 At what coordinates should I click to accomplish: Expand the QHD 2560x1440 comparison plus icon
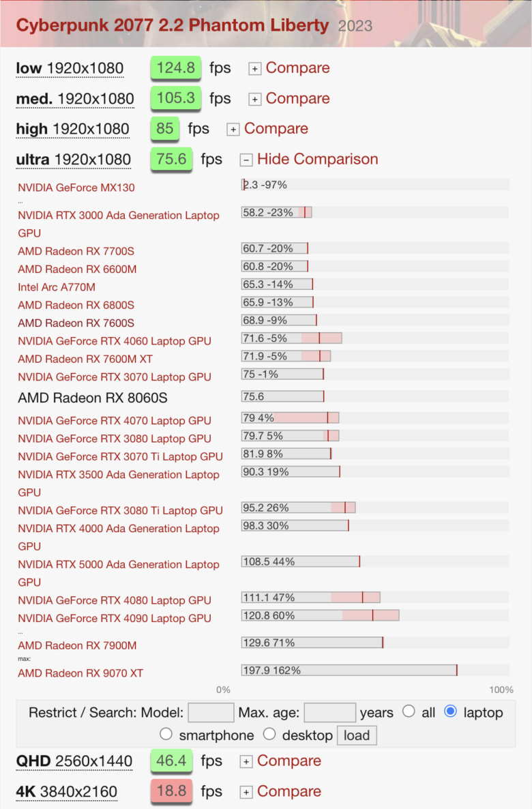pos(246,760)
